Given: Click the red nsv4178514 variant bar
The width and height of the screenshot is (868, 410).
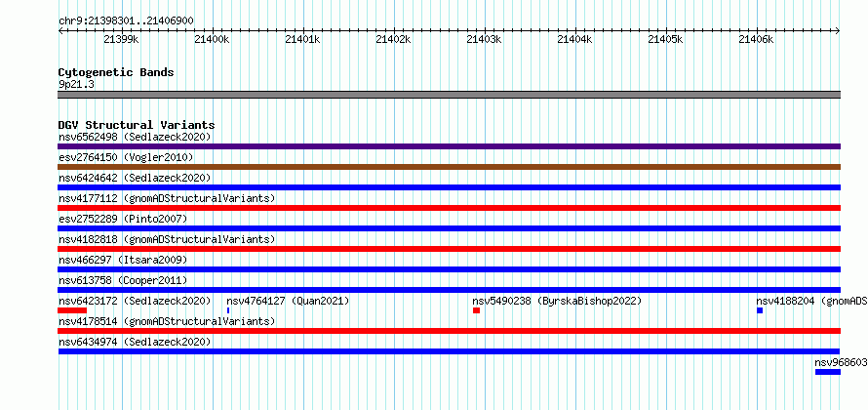Looking at the screenshot, I should click(x=449, y=331).
